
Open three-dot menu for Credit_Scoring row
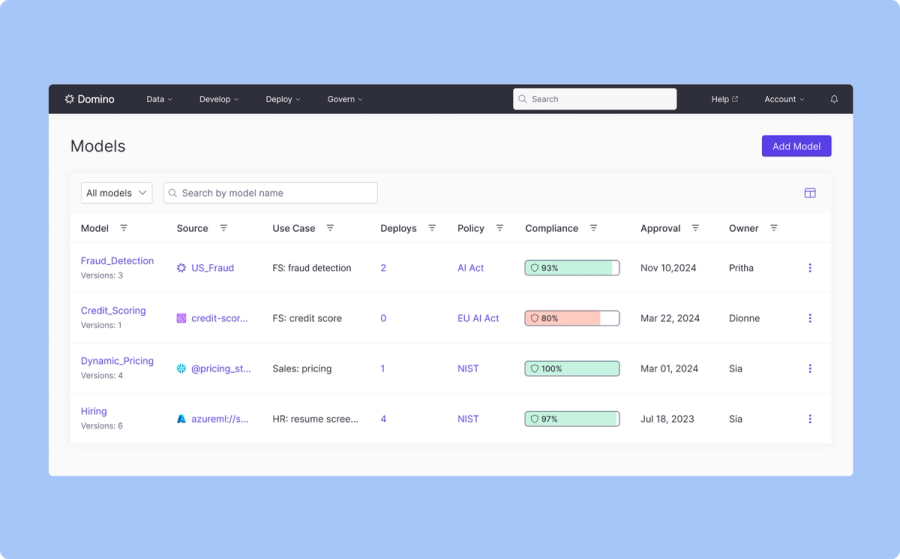(x=810, y=318)
